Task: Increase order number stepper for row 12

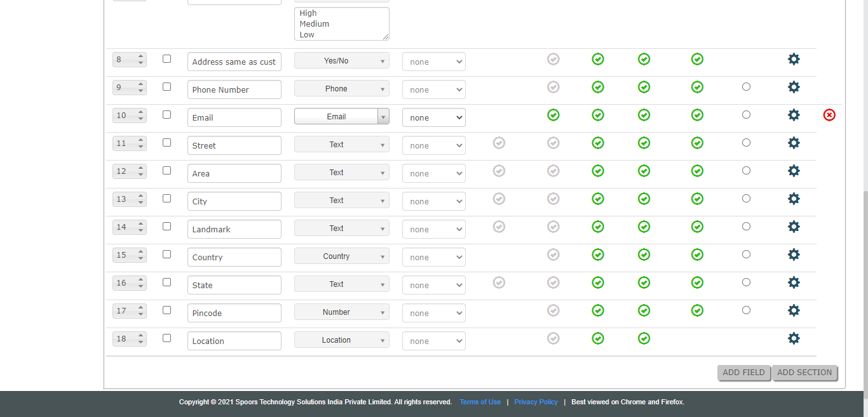Action: click(141, 168)
